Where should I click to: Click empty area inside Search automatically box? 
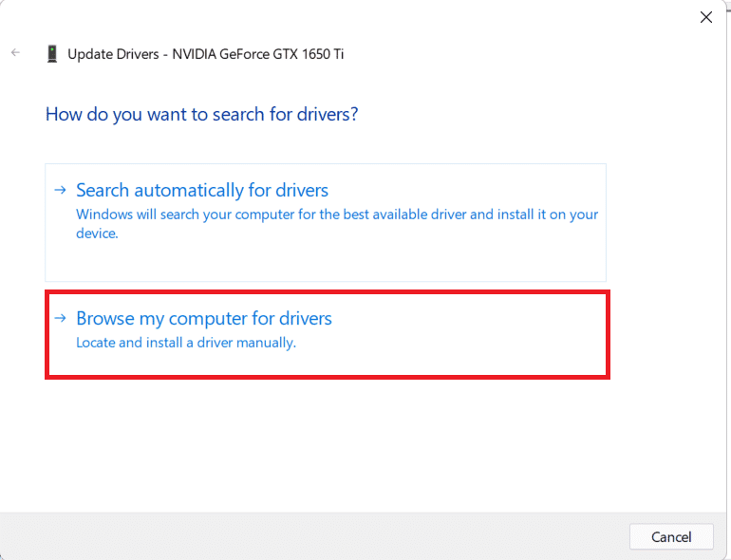coord(327,261)
